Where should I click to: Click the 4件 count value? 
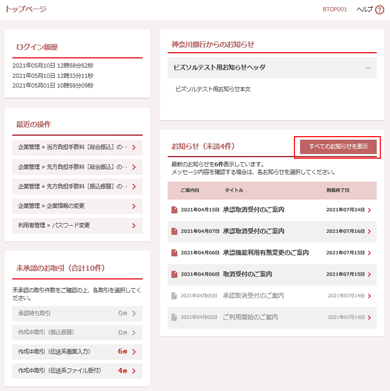coord(122,370)
